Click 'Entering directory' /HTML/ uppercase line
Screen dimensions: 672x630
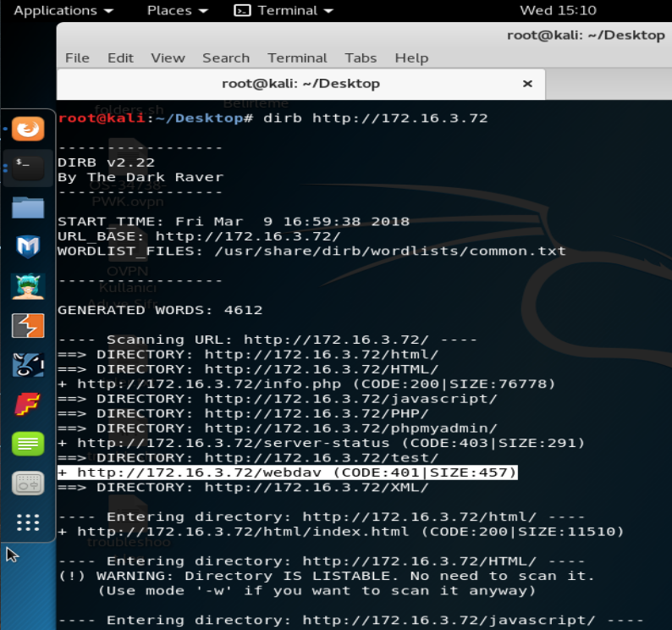[x=321, y=561]
